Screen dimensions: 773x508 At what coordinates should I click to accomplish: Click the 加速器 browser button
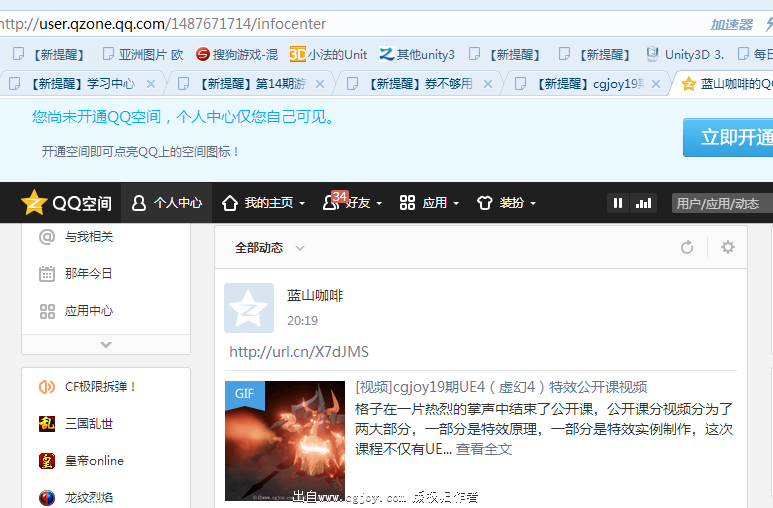[732, 24]
